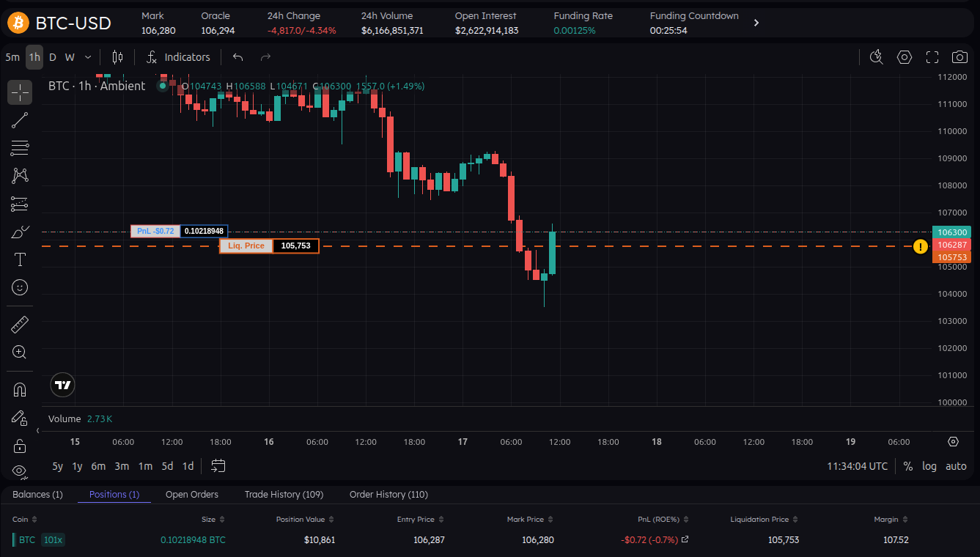
Task: Expand the Funding Countdown chevron arrow
Action: pos(756,21)
